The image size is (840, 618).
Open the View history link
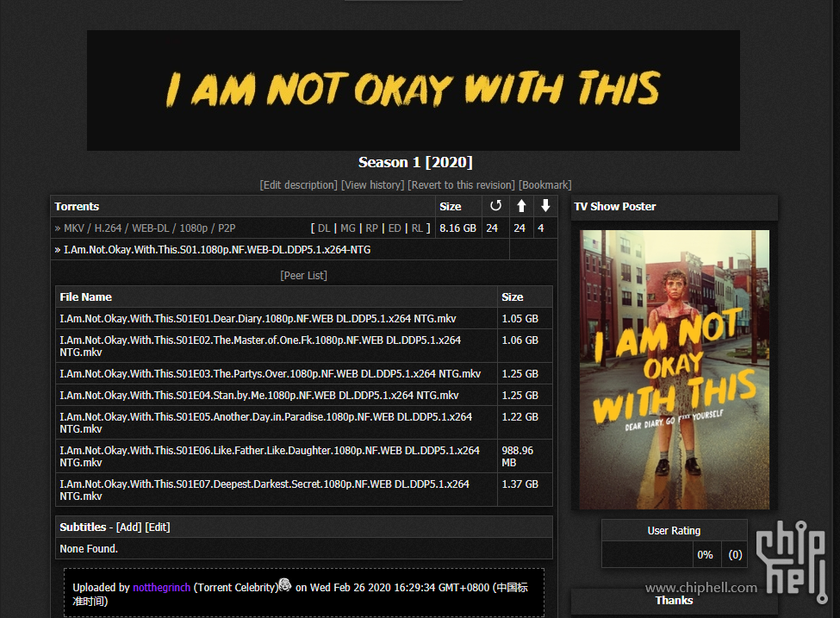[x=373, y=185]
